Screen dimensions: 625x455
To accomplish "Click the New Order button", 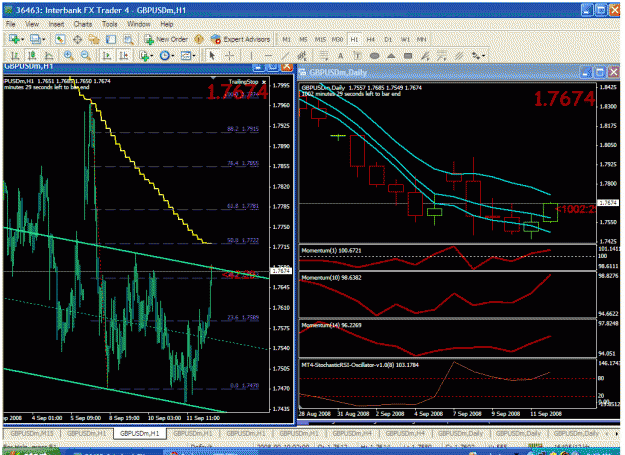I will (x=166, y=39).
